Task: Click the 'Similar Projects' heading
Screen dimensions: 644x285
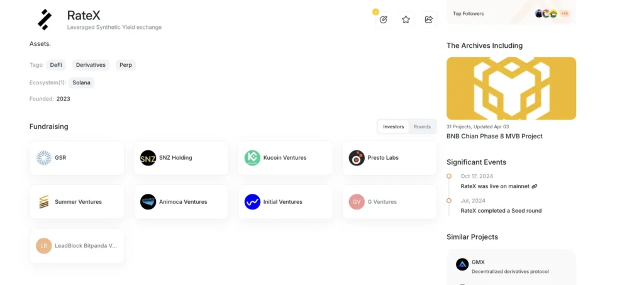Action: point(472,237)
